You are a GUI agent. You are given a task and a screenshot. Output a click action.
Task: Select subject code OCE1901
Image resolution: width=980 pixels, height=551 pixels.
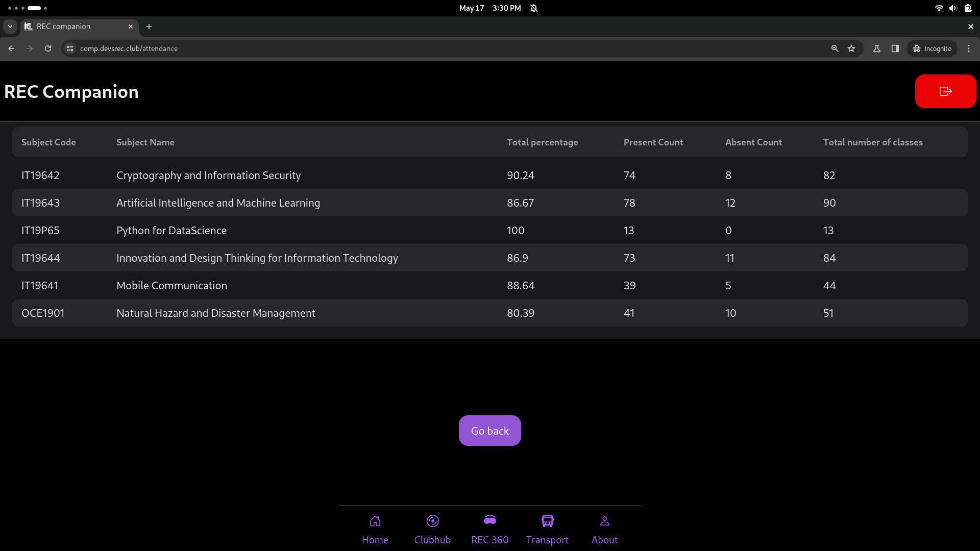43,313
